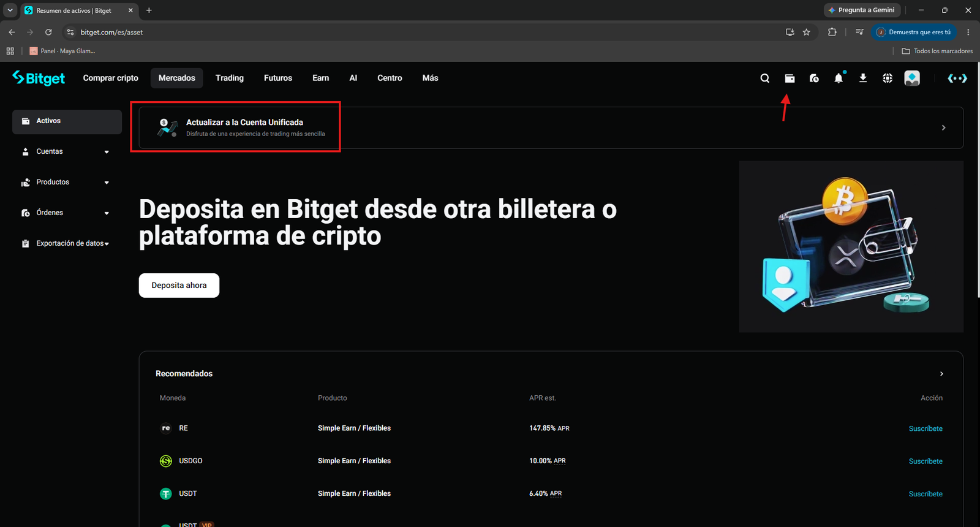Click Suscríbete for RE
980x527 pixels.
[925, 428]
